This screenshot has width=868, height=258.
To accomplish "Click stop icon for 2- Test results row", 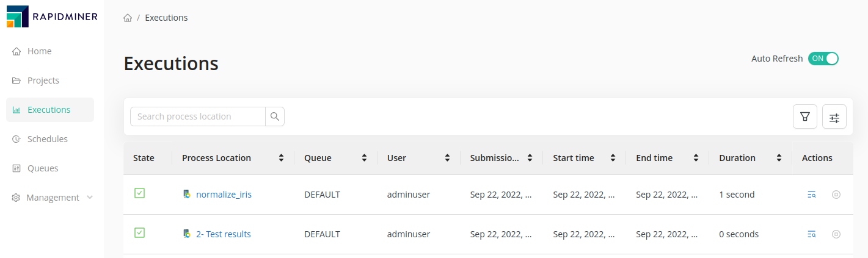I will 836,234.
